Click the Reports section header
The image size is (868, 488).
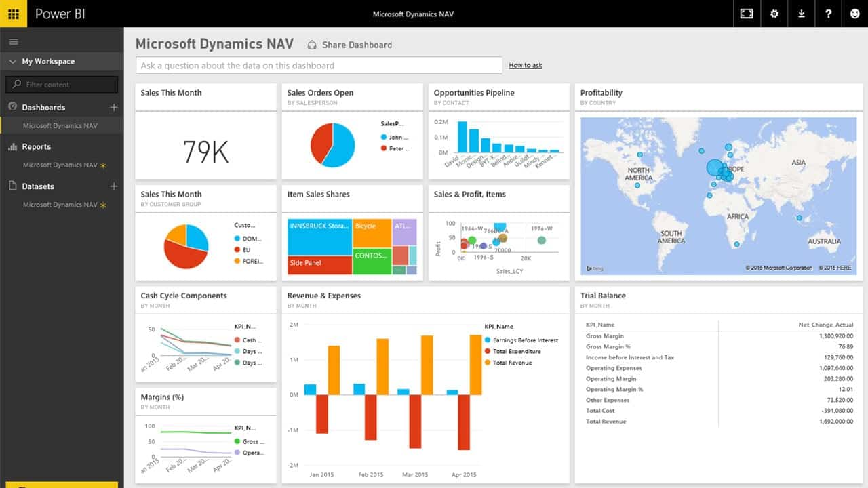click(x=36, y=147)
